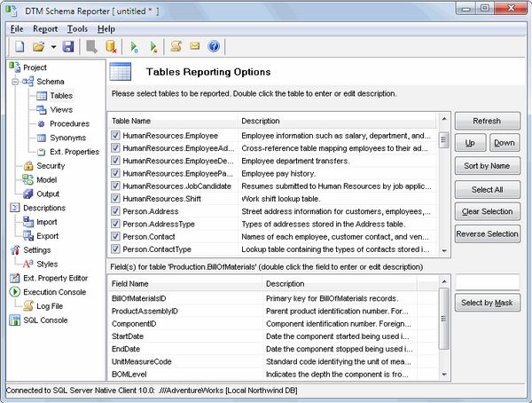Uncheck the Person.Address checkbox
The height and width of the screenshot is (403, 532).
point(115,211)
